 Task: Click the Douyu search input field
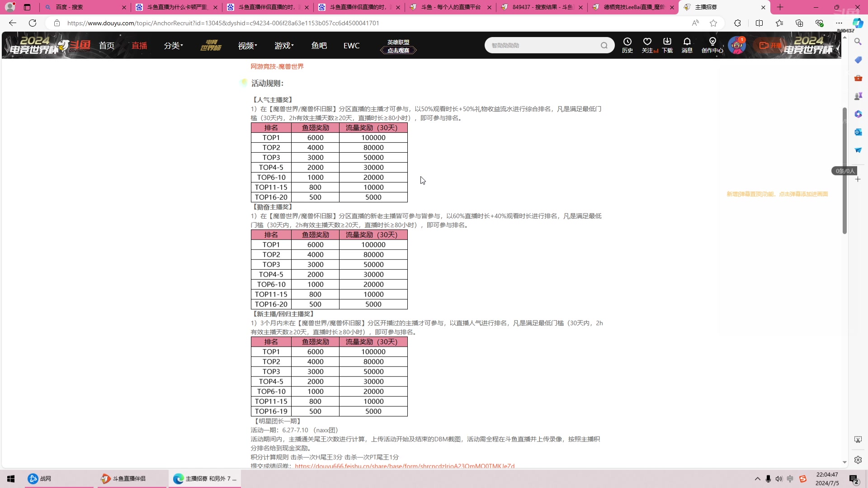542,45
